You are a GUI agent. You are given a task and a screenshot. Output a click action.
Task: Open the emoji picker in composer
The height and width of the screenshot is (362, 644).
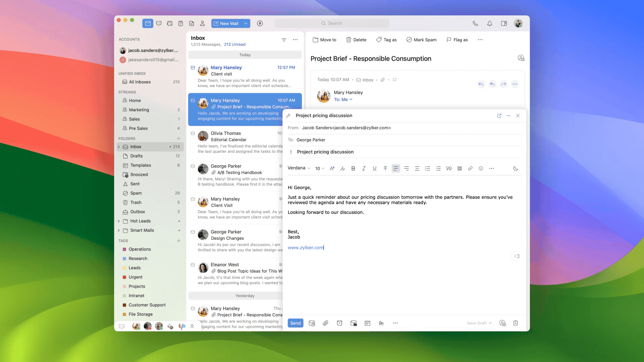click(x=481, y=169)
